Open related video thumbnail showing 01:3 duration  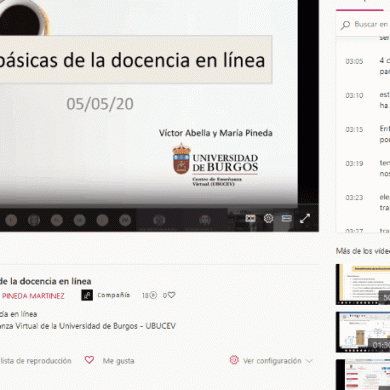pyautogui.click(x=363, y=332)
